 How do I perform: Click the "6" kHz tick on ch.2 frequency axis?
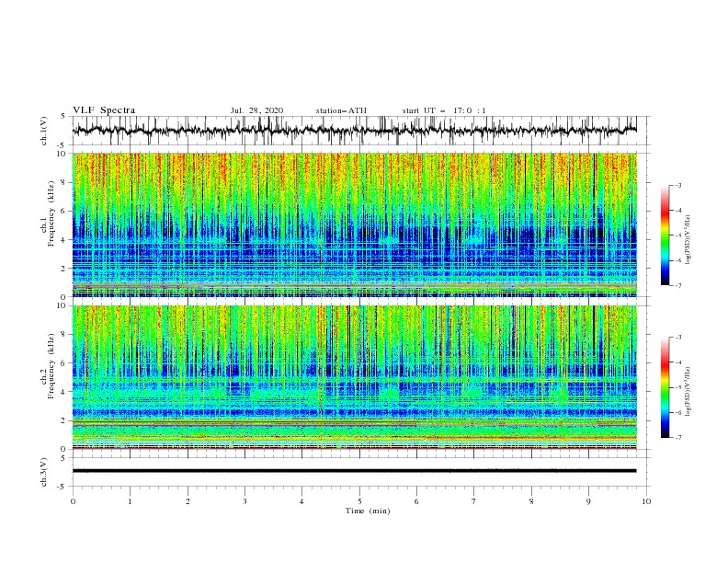pyautogui.click(x=64, y=363)
